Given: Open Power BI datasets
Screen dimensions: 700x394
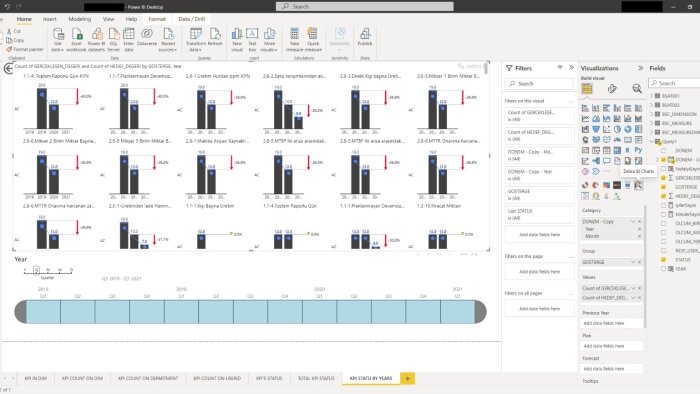Looking at the screenshot, I should [x=96, y=39].
